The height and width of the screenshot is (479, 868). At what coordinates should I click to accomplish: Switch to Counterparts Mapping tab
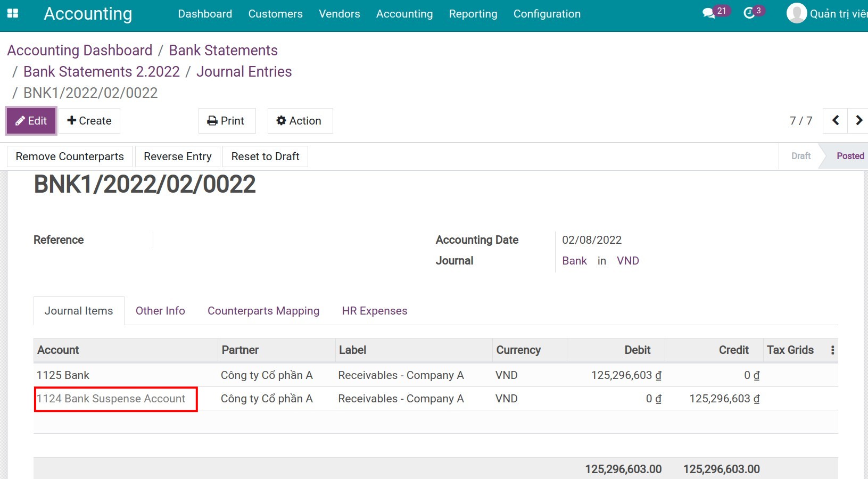tap(263, 311)
